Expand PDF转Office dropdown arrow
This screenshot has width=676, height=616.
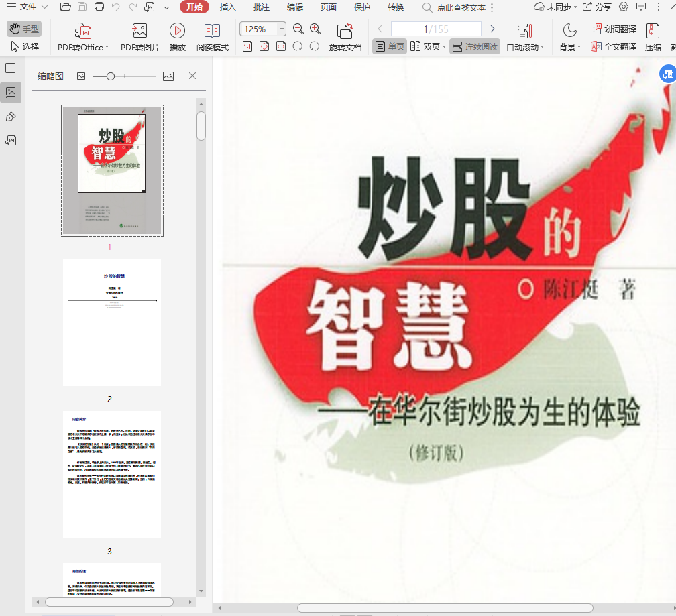point(107,47)
